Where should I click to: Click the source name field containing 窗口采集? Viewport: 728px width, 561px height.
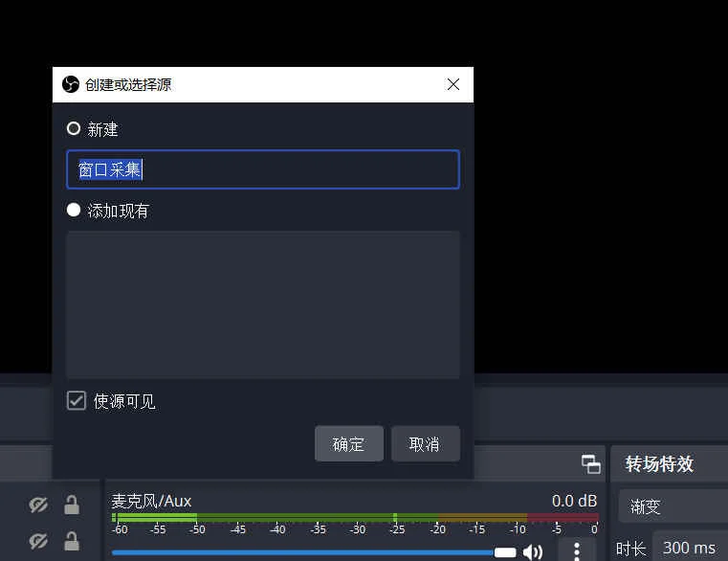263,169
